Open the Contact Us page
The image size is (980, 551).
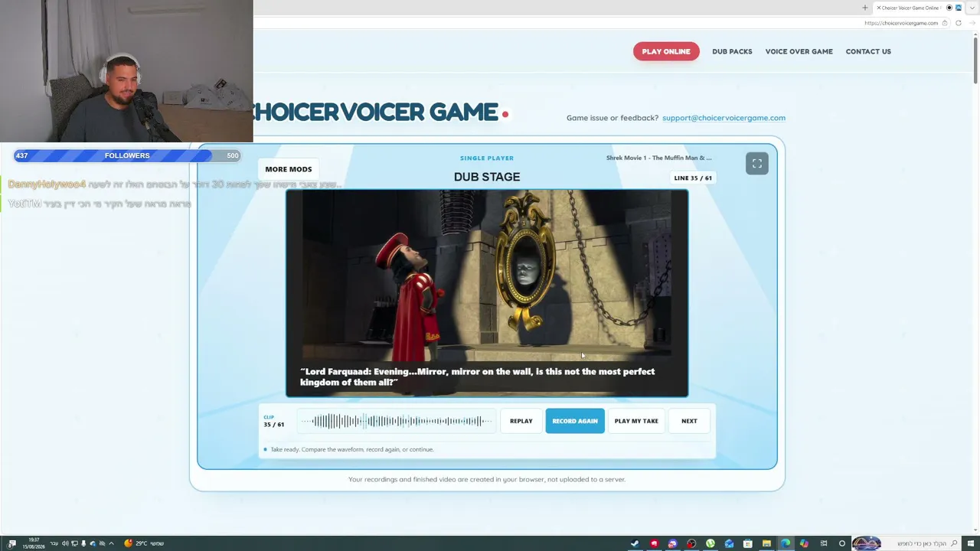coord(868,51)
